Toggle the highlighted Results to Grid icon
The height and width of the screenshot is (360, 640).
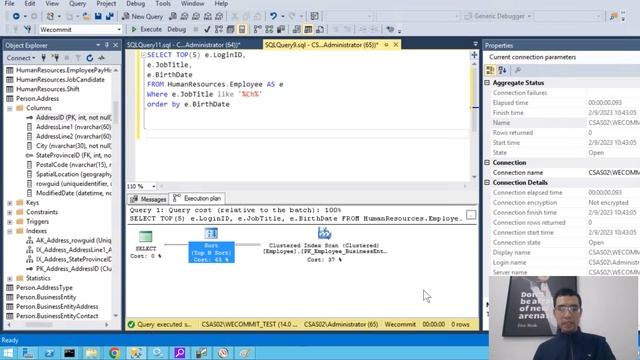pos(309,29)
